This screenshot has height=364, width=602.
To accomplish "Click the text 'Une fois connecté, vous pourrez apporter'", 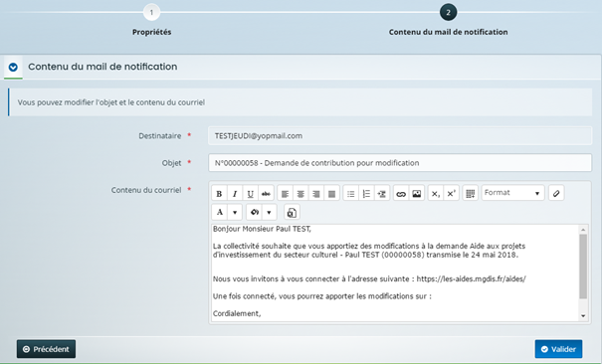I will point(278,296).
